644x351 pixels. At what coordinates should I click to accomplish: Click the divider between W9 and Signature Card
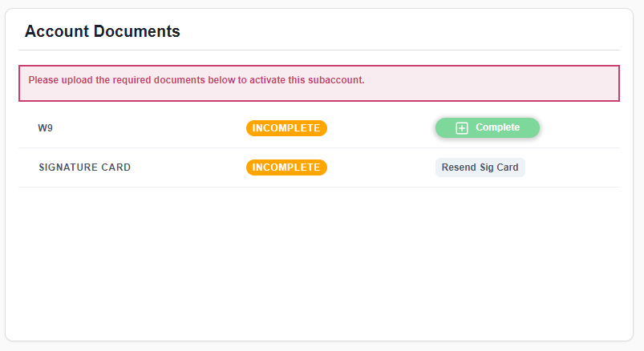319,148
